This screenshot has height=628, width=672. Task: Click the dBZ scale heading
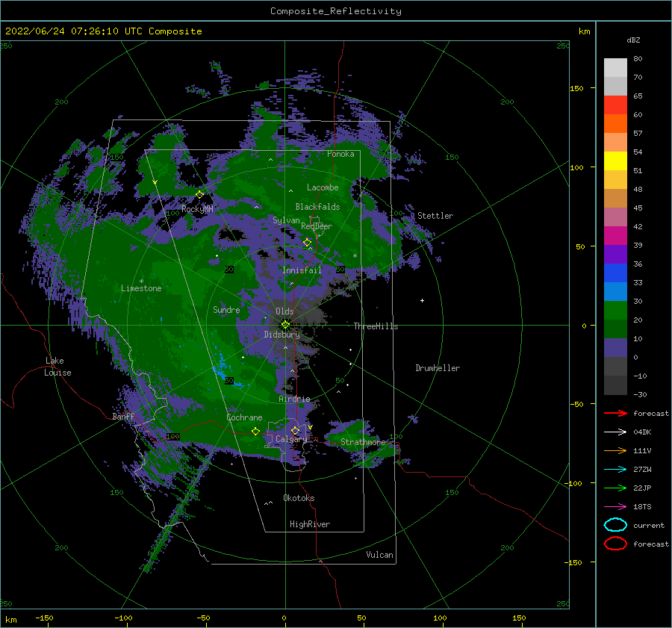(x=633, y=40)
